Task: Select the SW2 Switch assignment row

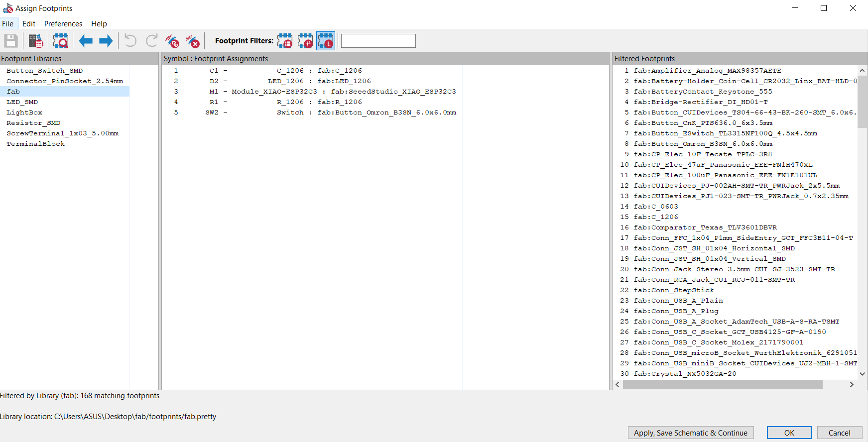Action: pos(312,112)
